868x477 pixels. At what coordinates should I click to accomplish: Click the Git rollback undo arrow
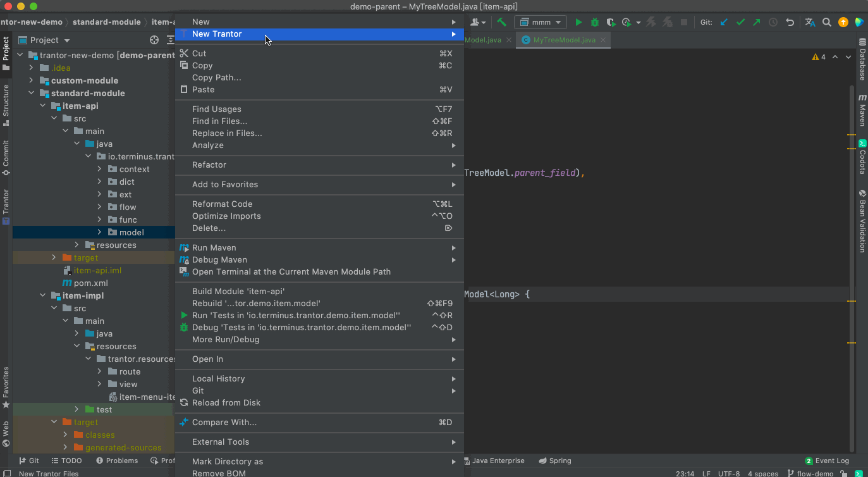coord(790,22)
